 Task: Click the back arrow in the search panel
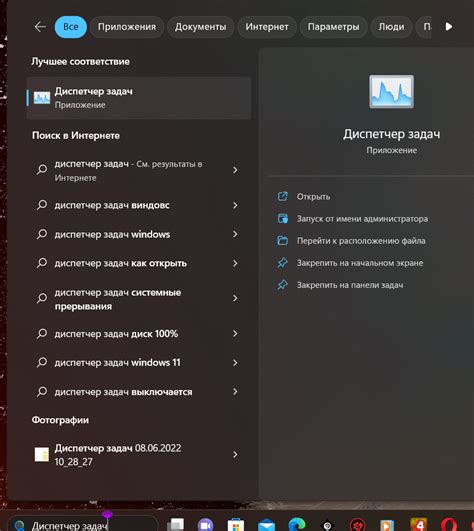coord(40,27)
